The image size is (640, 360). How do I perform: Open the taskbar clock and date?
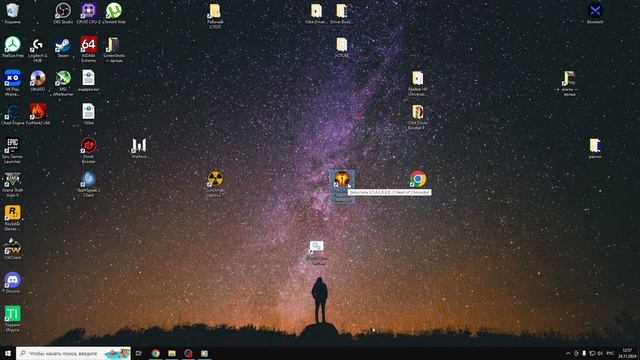(x=627, y=353)
